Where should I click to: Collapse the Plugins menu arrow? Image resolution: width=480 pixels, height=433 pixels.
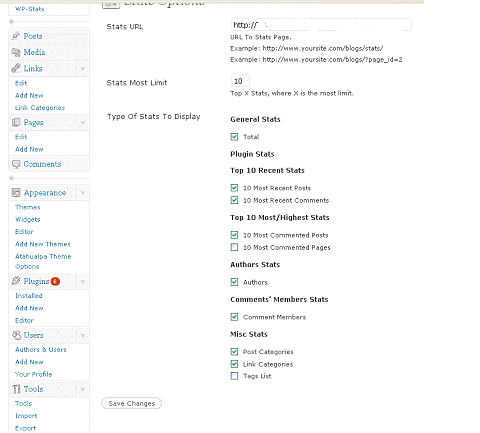pos(83,282)
